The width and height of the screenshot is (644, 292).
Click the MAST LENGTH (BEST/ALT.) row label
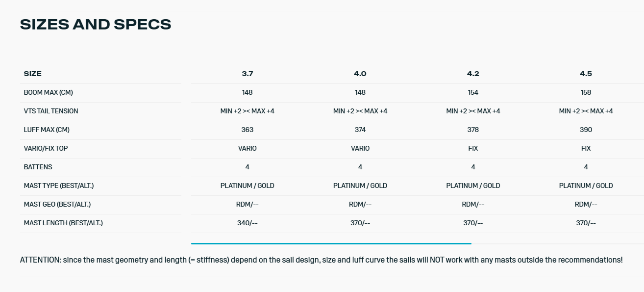pos(63,223)
